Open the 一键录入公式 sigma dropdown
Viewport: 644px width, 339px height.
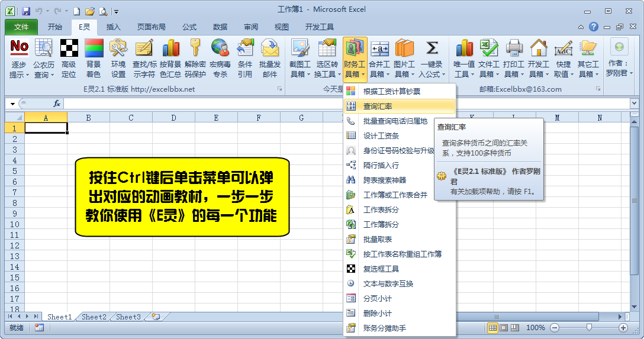432,59
